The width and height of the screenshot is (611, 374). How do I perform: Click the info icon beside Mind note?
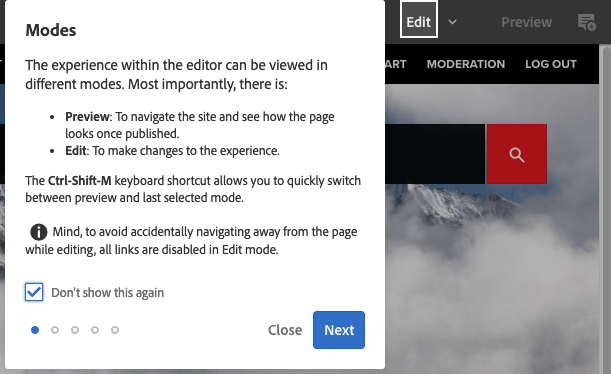(39, 232)
